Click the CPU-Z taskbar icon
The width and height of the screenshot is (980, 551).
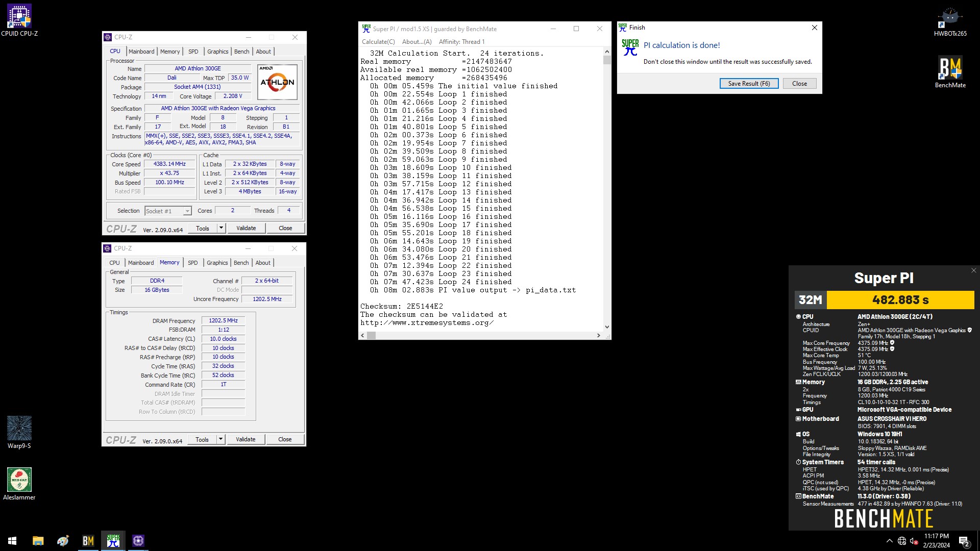138,541
